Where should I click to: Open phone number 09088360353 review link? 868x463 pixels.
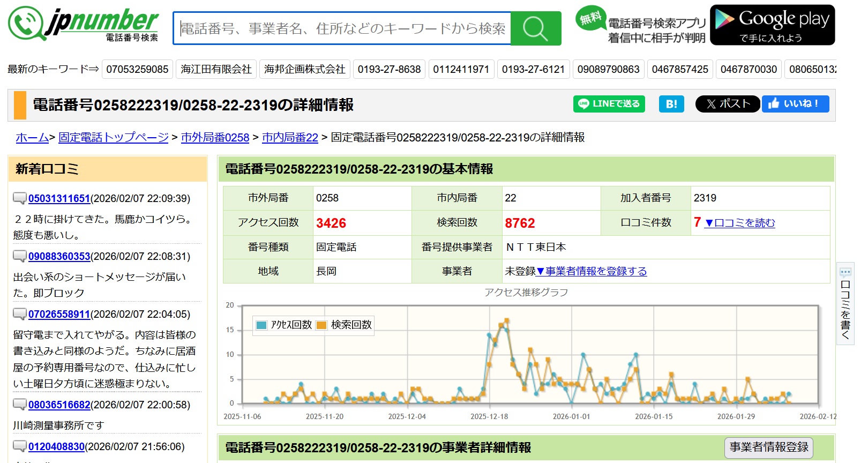click(59, 256)
